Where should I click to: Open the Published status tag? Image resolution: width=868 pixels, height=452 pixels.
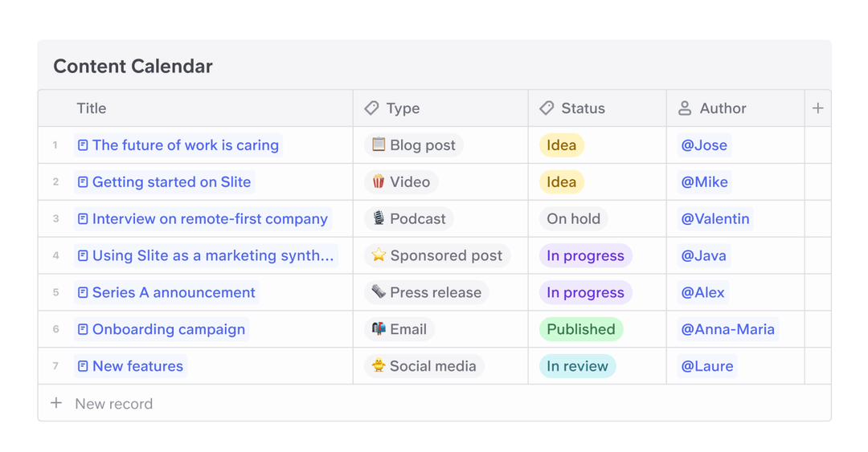pyautogui.click(x=580, y=330)
